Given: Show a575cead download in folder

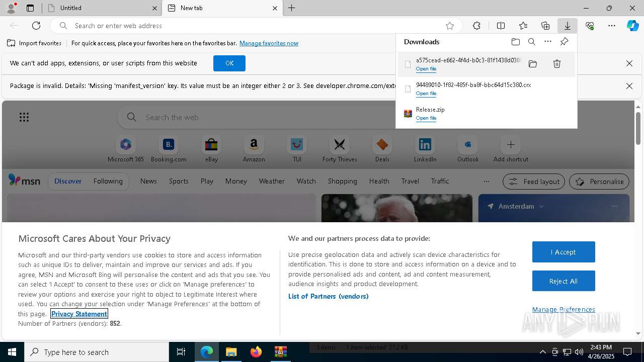Looking at the screenshot, I should point(533,64).
